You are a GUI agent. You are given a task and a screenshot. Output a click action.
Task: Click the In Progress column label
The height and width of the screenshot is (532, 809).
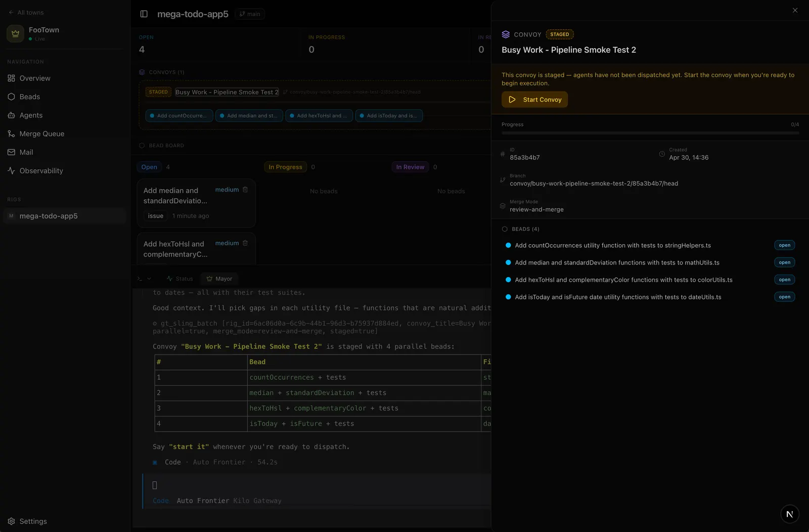pos(285,167)
